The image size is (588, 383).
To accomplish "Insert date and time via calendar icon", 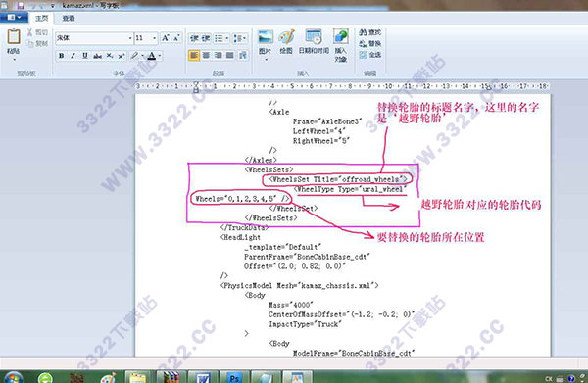I will tap(314, 37).
